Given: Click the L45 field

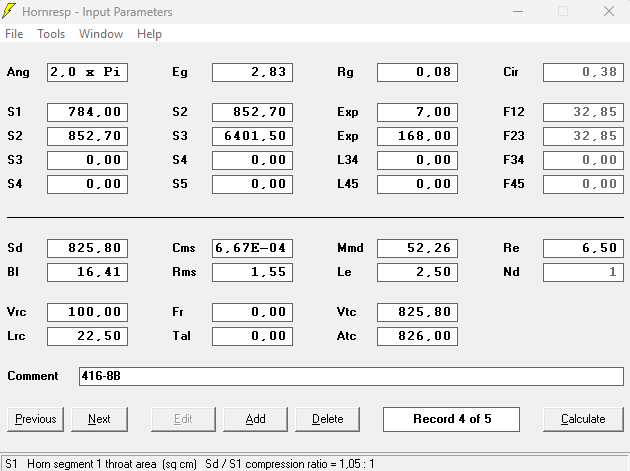Looking at the screenshot, I should point(417,184).
